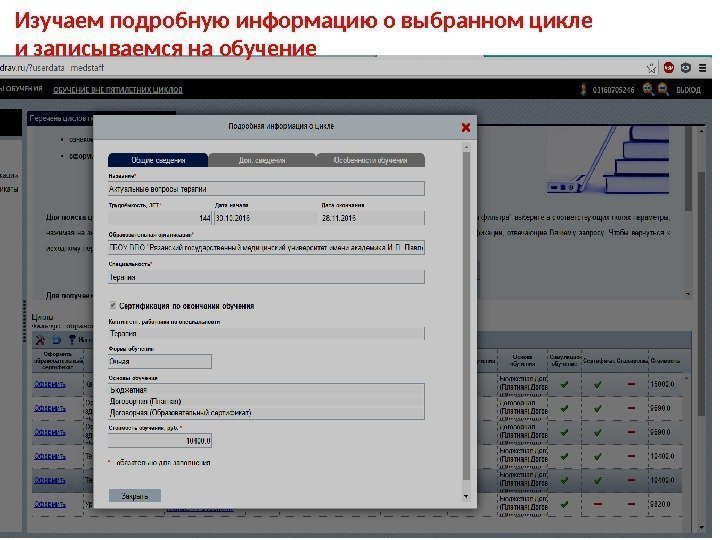Viewport: 720px width, 540px height.
Task: Click the dialog scrollbar up arrow
Action: [x=467, y=147]
